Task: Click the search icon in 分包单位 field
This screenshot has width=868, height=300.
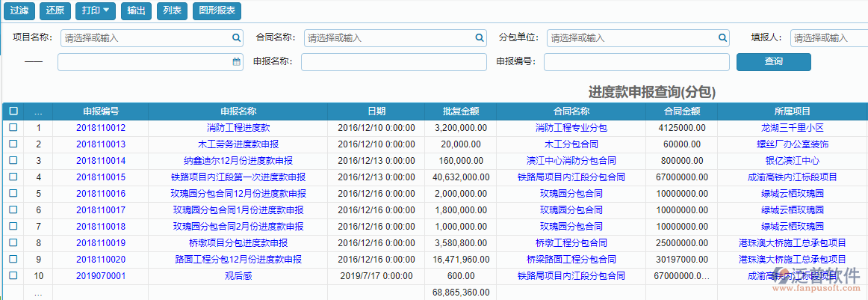Action: pyautogui.click(x=722, y=37)
